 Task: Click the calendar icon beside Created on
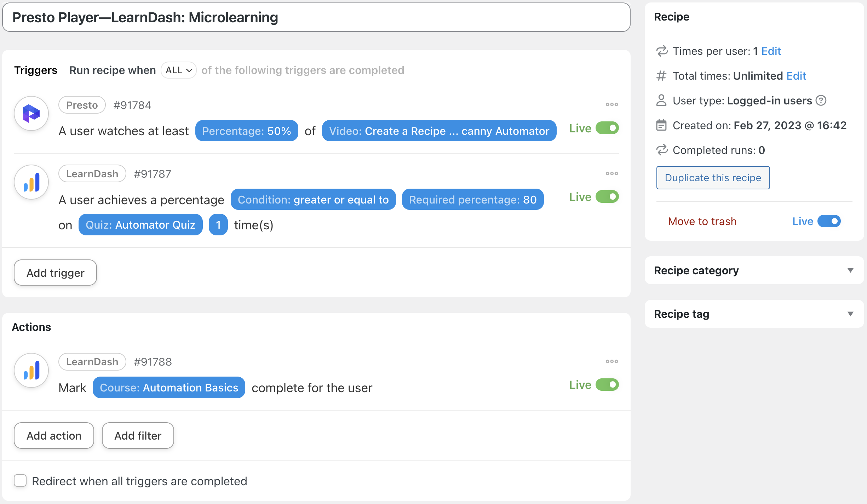click(661, 125)
